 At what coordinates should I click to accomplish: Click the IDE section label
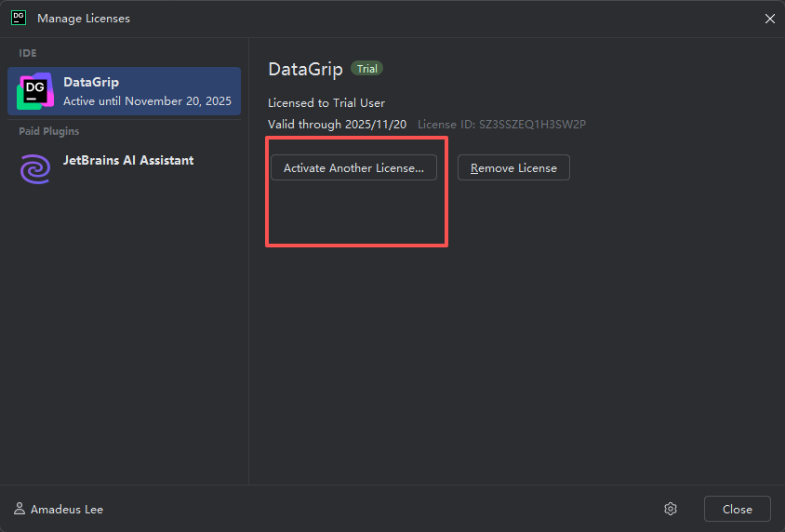[28, 53]
